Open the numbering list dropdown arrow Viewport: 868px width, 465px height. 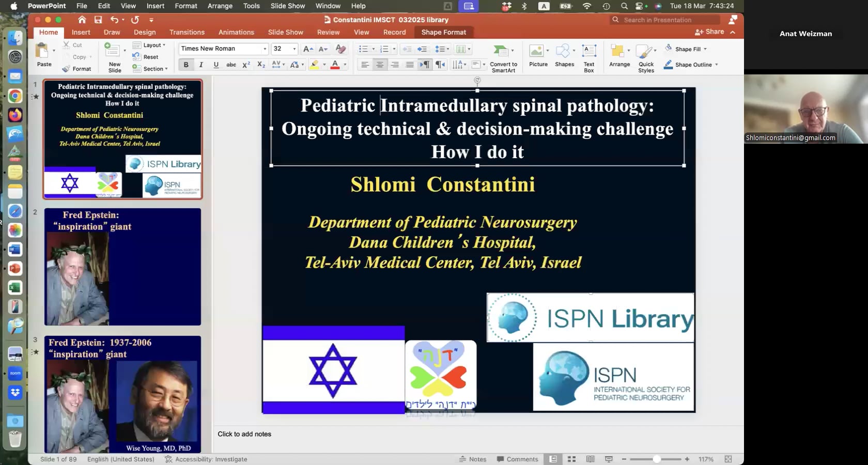tap(394, 49)
